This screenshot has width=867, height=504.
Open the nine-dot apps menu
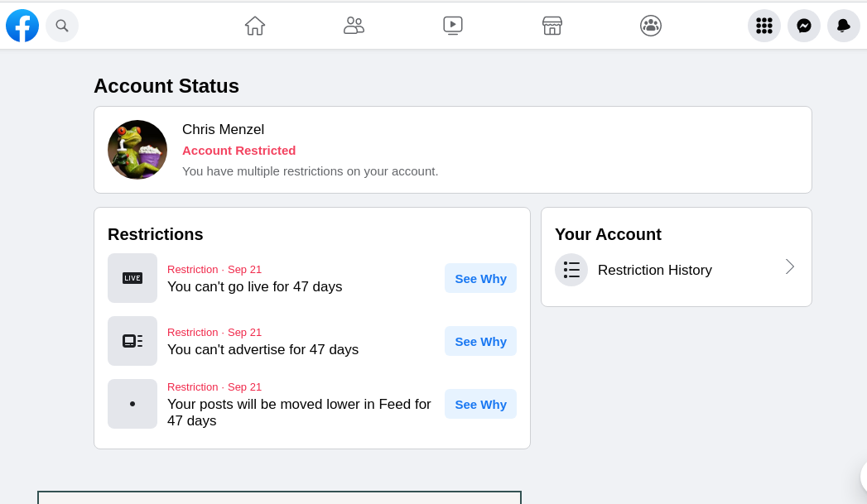click(763, 26)
